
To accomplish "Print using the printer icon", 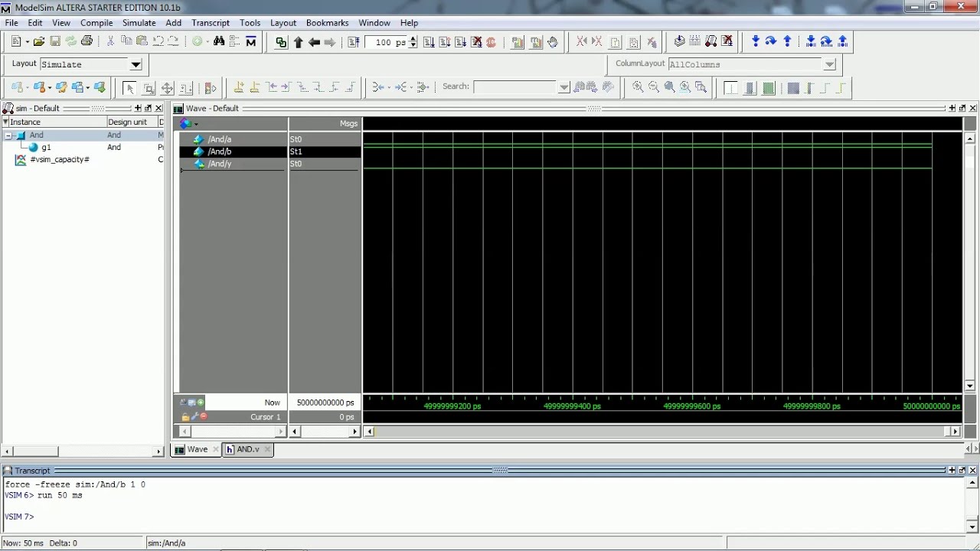I will (87, 41).
